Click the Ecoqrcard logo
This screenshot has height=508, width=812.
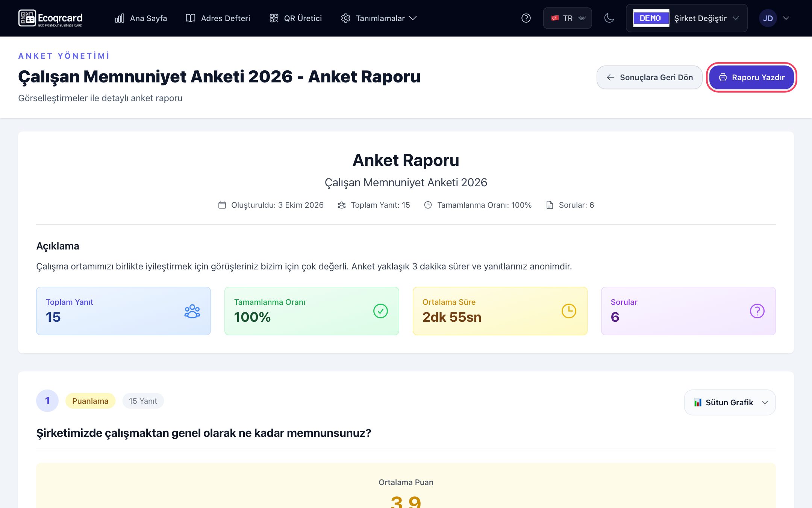tap(50, 18)
